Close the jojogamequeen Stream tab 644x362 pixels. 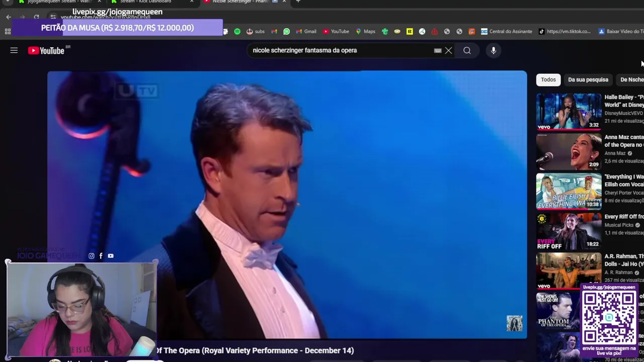coord(99,2)
